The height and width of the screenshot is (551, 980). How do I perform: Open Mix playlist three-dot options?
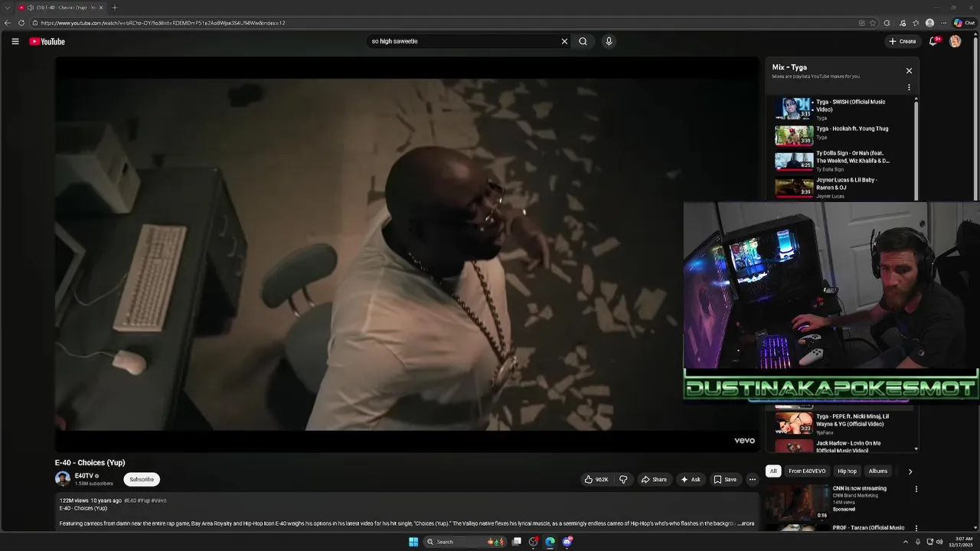click(909, 87)
